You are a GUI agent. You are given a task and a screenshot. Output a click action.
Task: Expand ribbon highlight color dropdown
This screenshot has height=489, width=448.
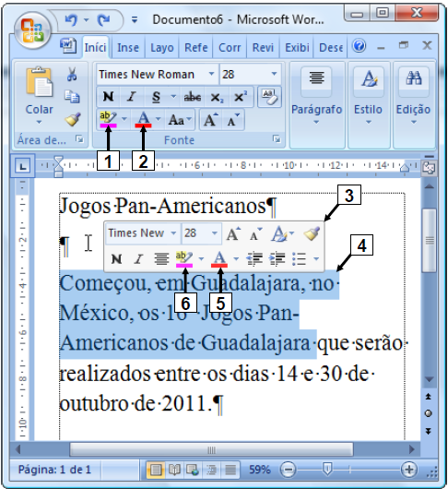tap(124, 119)
